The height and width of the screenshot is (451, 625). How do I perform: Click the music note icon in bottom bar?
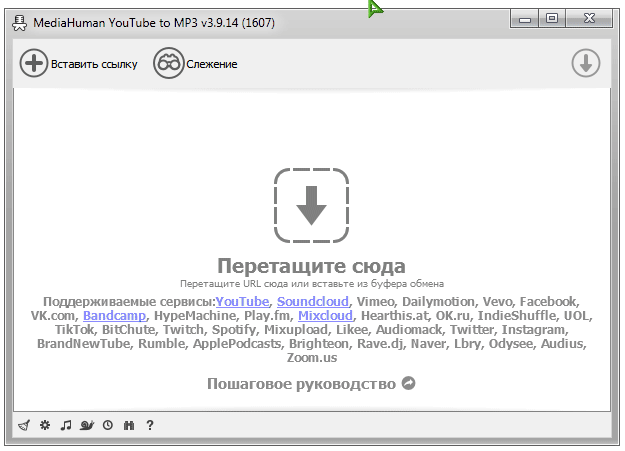(66, 425)
